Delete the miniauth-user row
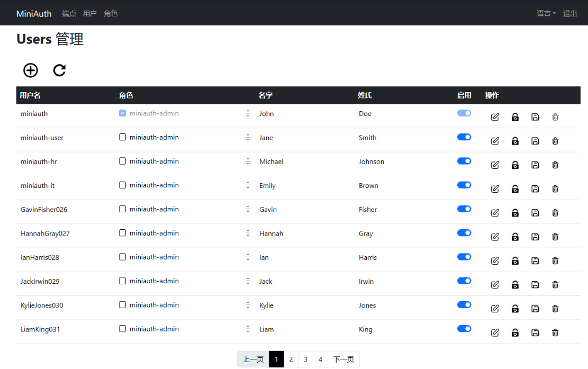The image size is (588, 369). pos(555,141)
